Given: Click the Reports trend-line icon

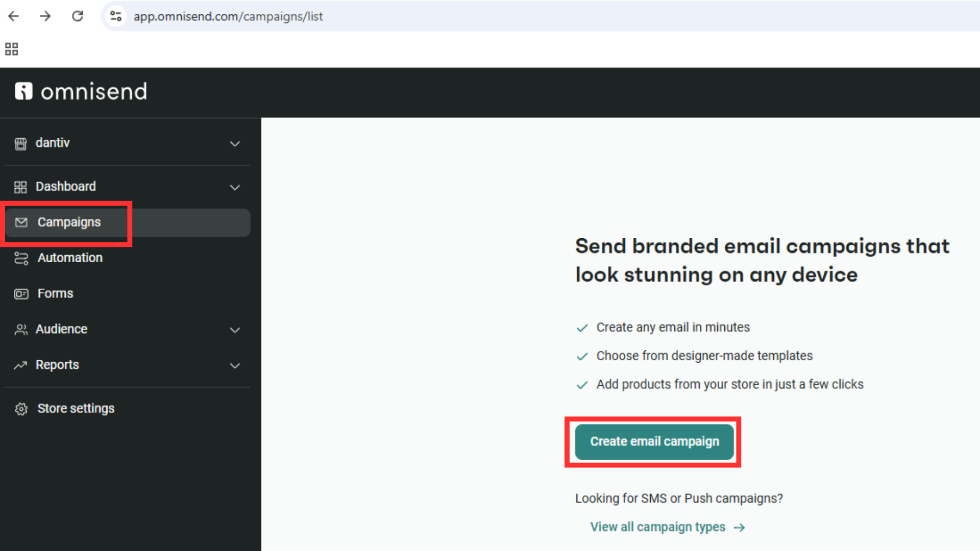Looking at the screenshot, I should pos(20,365).
